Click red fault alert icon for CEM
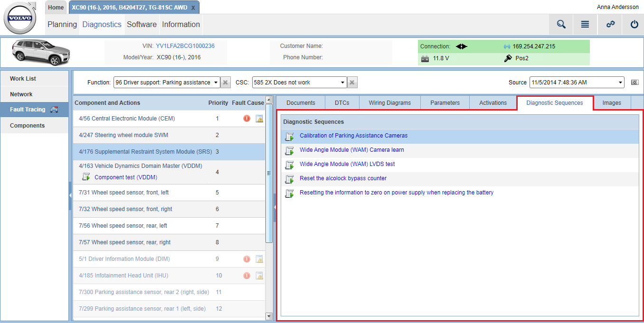 (x=246, y=119)
